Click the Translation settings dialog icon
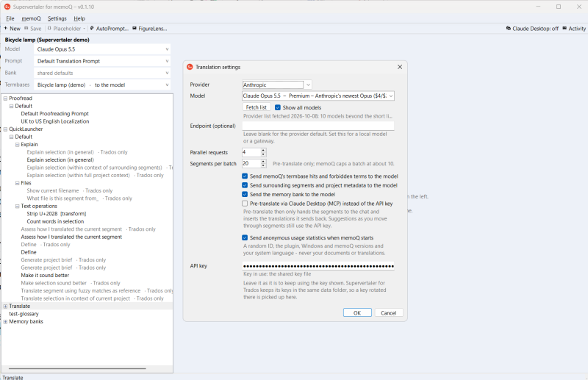Screen dimensions: 588x380 tap(190, 67)
